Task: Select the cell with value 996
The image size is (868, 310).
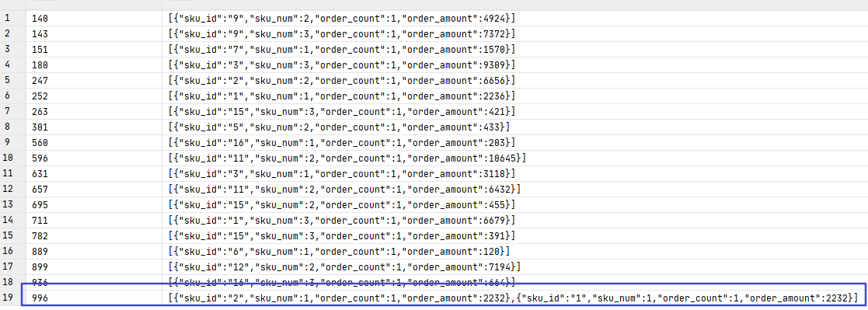Action: click(93, 298)
